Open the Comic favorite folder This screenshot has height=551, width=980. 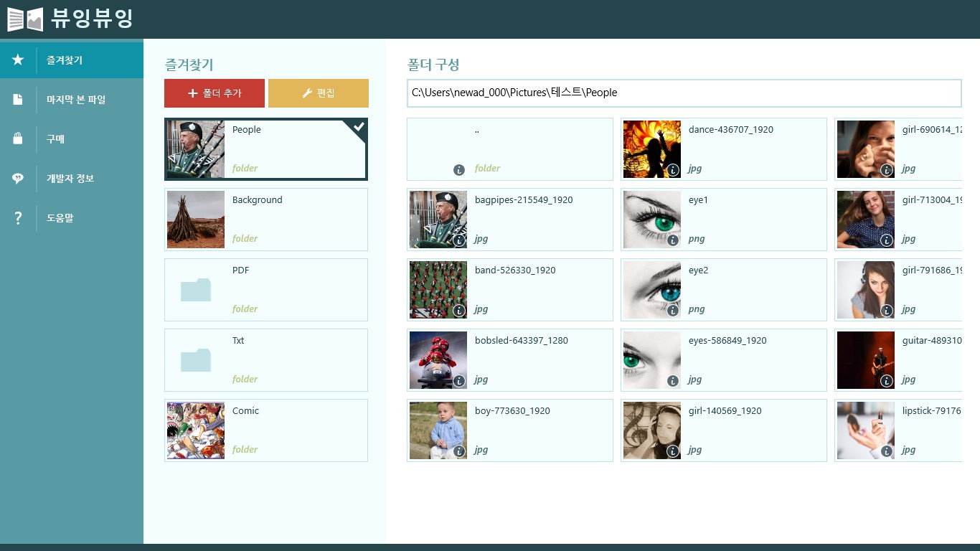[x=266, y=430]
